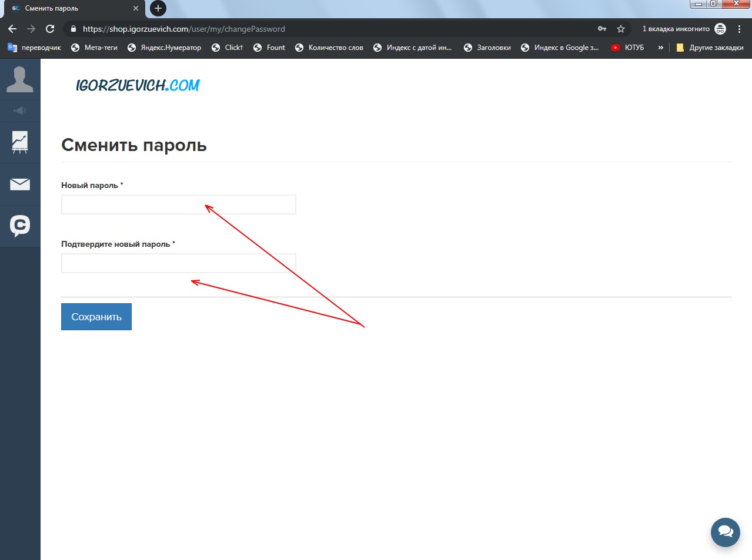Open a new tab with plus button

point(158,8)
